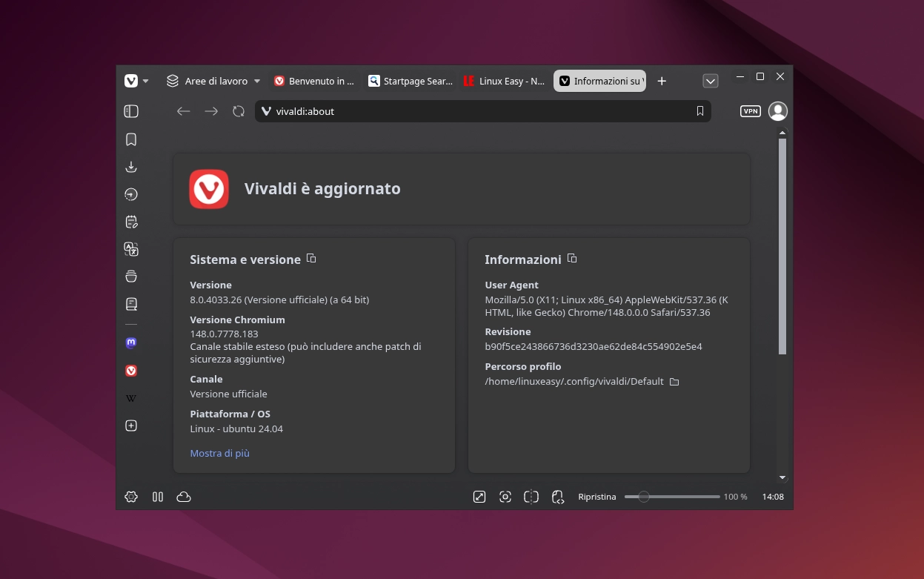Open the Reading List panel
This screenshot has height=579, width=924.
click(131, 304)
